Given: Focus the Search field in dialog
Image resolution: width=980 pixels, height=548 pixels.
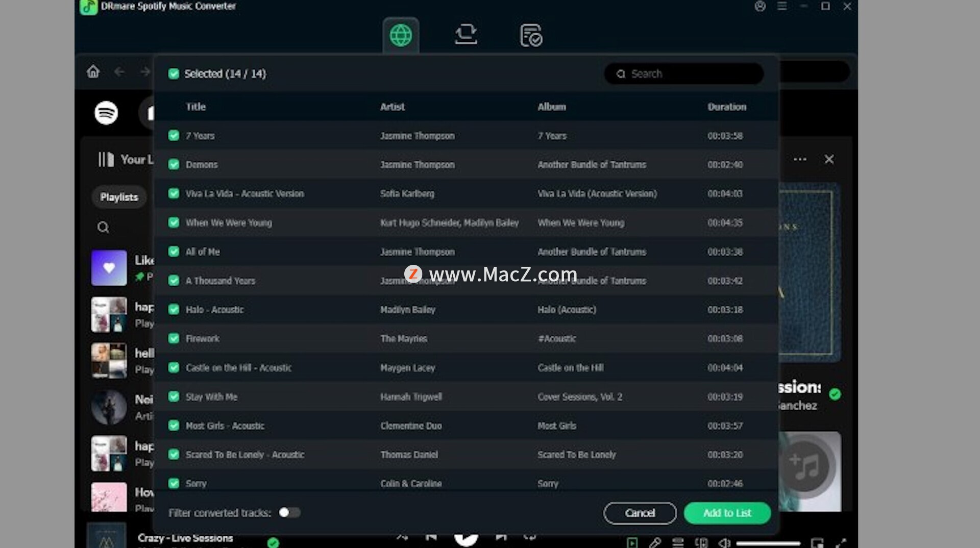Looking at the screenshot, I should point(684,73).
